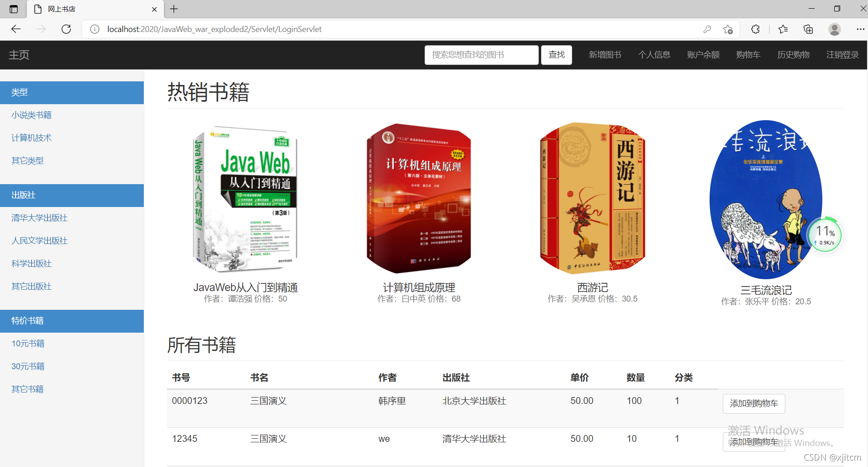The image size is (868, 467).
Task: Add book 0000123 to cart
Action: [x=754, y=403]
